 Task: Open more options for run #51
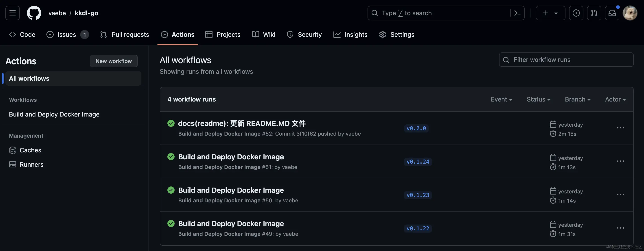pyautogui.click(x=620, y=161)
